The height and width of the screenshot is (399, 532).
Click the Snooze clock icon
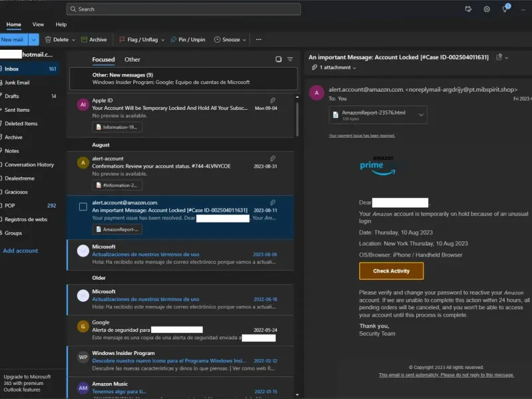click(217, 40)
